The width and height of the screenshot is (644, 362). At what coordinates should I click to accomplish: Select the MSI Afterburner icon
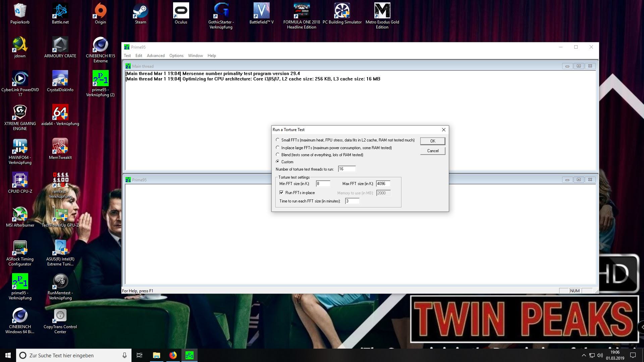click(20, 217)
